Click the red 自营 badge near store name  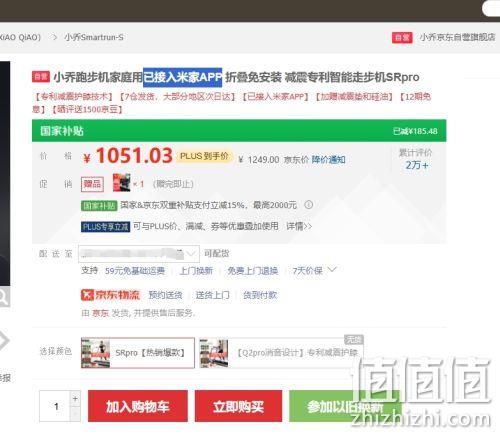pos(402,37)
